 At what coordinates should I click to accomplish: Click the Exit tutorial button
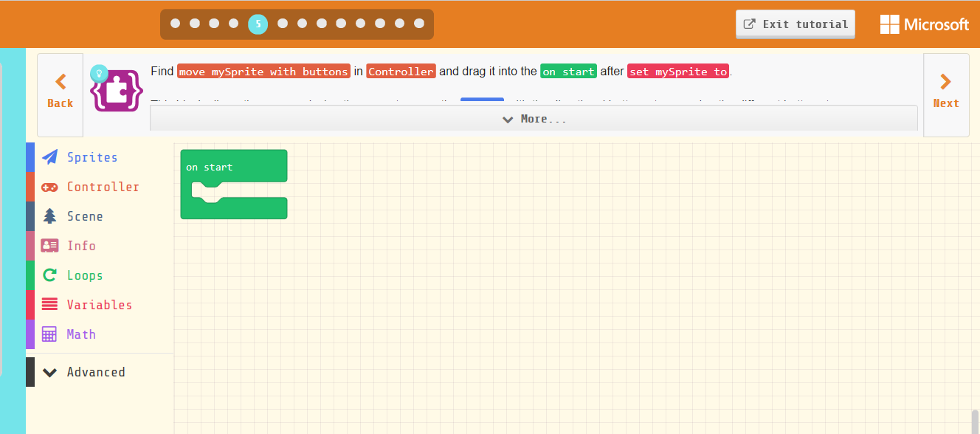796,24
